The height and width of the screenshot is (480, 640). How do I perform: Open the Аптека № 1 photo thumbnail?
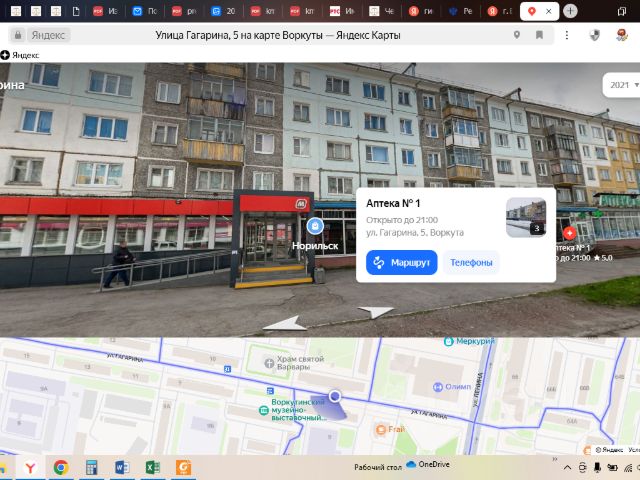tap(526, 217)
